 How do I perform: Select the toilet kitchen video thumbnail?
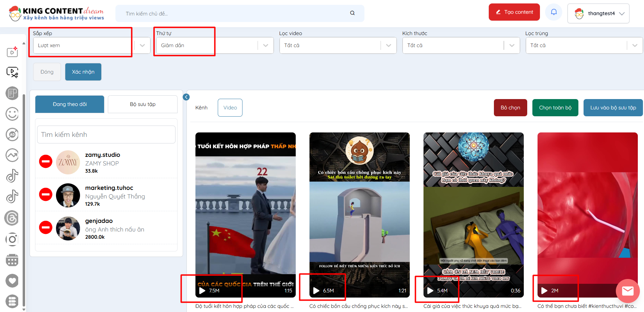(360, 215)
